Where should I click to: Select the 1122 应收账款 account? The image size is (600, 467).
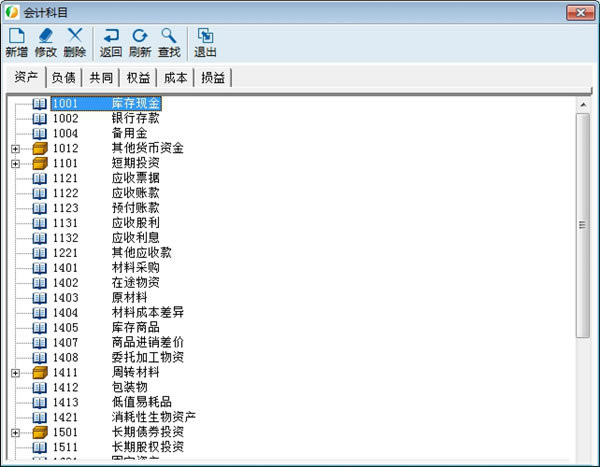(134, 193)
